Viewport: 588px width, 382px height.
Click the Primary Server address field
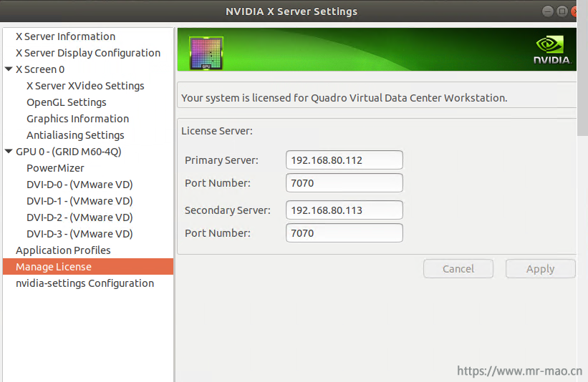pyautogui.click(x=344, y=160)
